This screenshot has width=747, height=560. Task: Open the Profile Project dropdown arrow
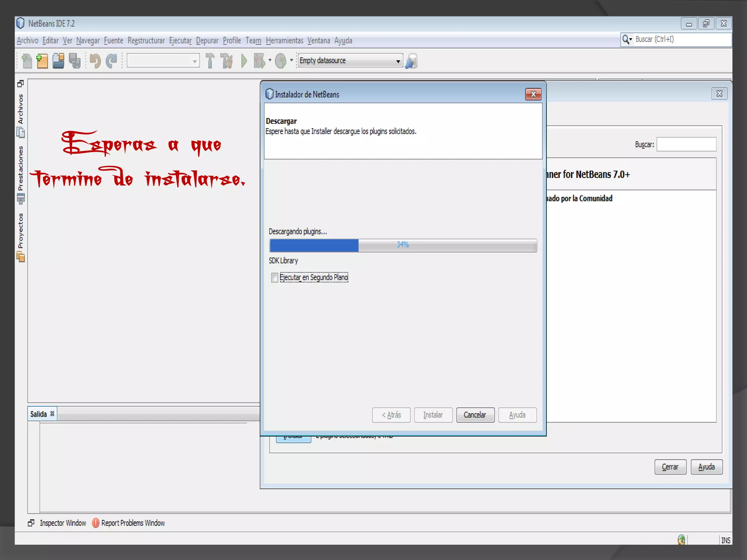[x=291, y=60]
